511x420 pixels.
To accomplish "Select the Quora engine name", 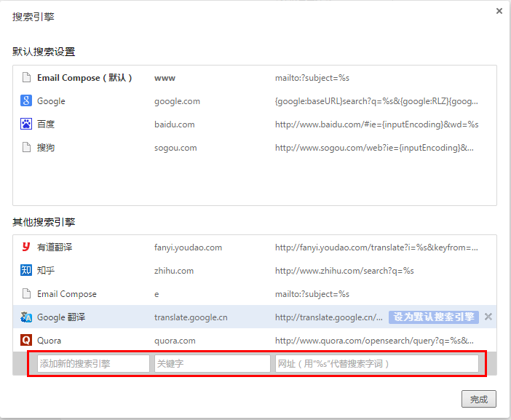I will 49,341.
